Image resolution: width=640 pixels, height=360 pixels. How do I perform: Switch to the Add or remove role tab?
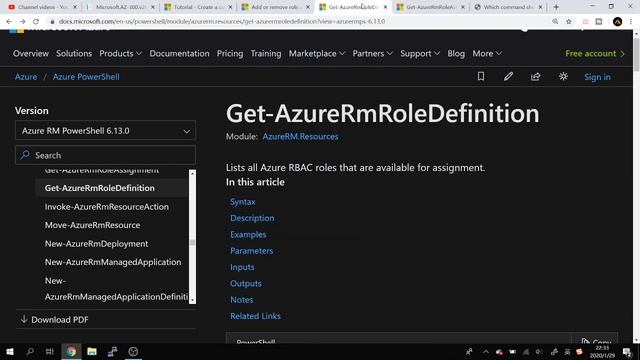[275, 7]
